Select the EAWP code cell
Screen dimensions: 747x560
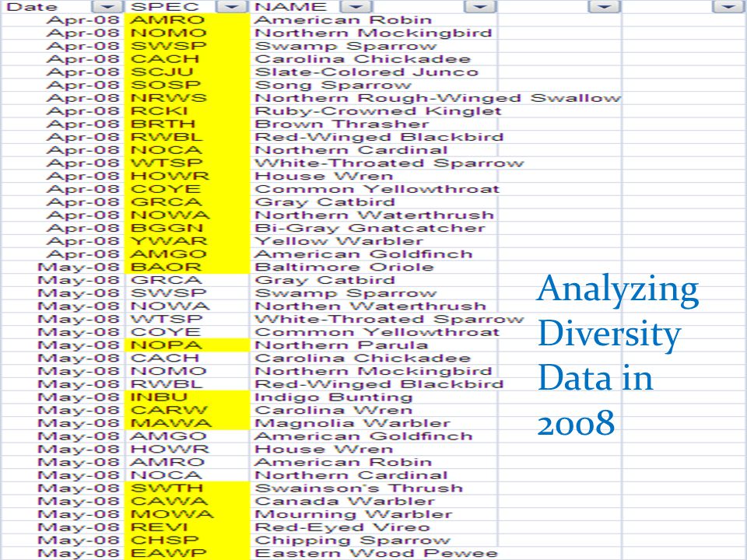coord(187,553)
